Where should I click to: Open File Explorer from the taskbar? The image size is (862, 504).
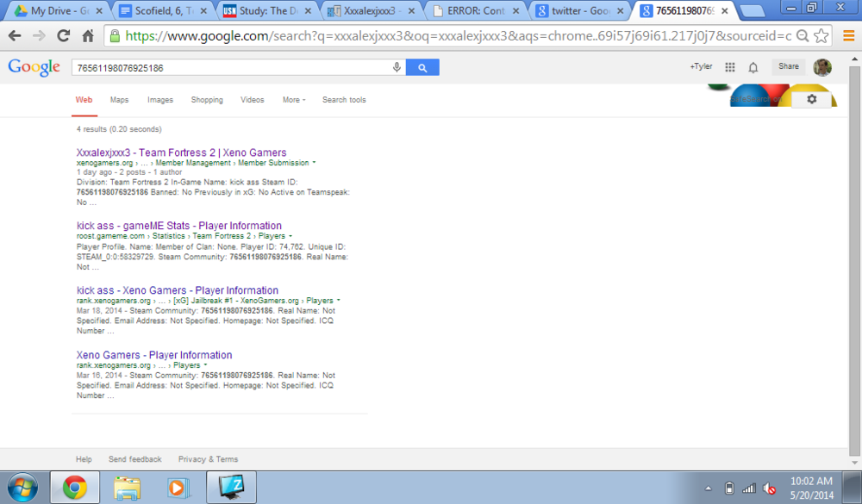[127, 488]
